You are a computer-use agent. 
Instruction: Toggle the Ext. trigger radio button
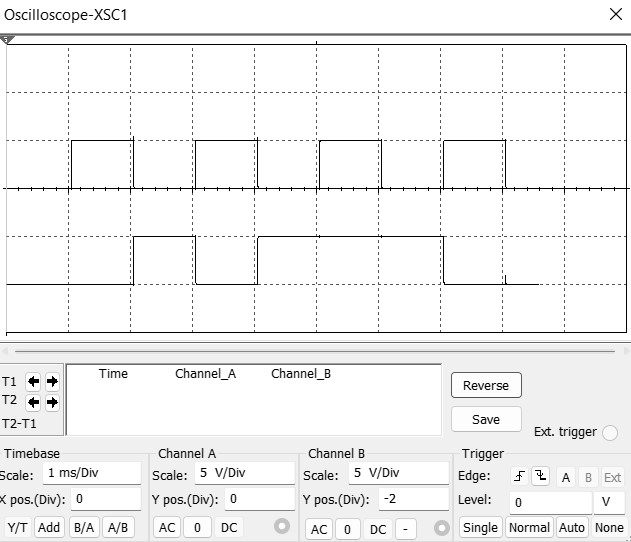[610, 433]
